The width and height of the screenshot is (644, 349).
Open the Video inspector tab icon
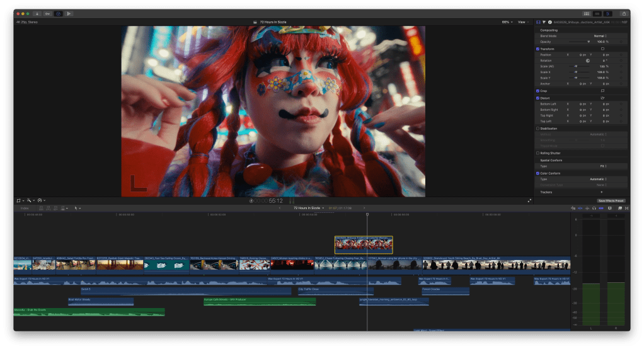(x=538, y=22)
